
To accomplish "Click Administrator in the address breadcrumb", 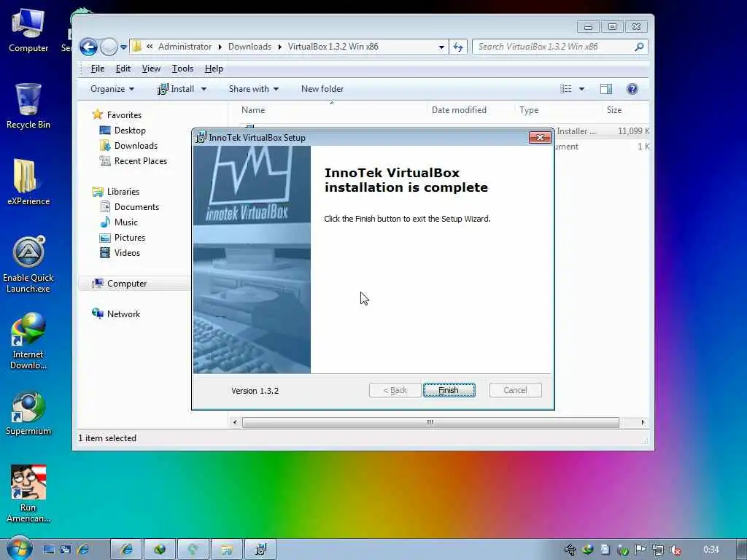I will coord(185,47).
